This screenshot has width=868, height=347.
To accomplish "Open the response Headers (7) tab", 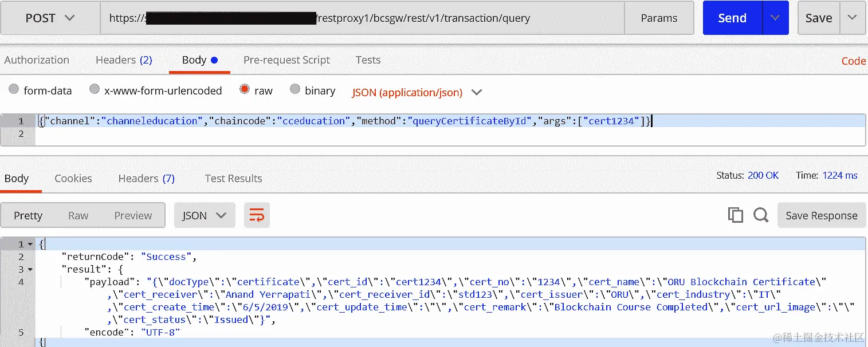I will tap(146, 178).
